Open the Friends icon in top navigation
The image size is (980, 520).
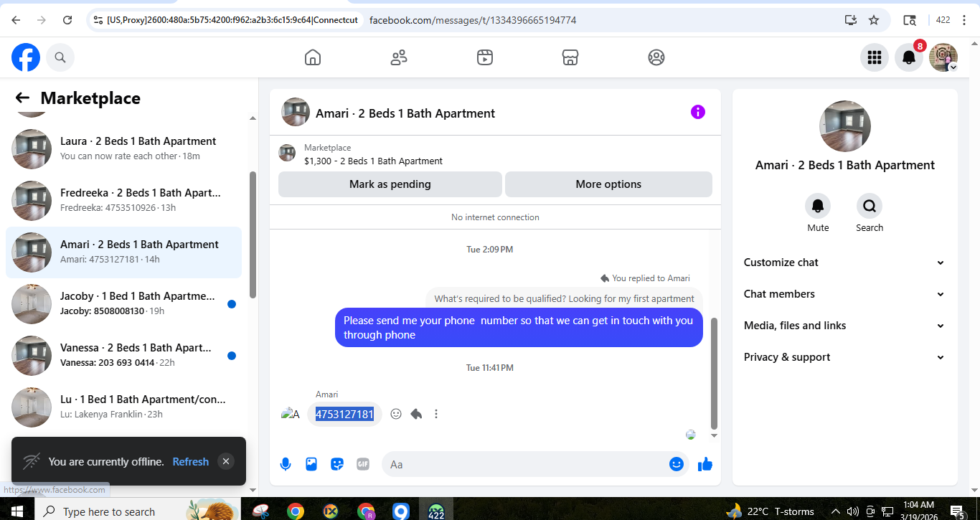[399, 57]
